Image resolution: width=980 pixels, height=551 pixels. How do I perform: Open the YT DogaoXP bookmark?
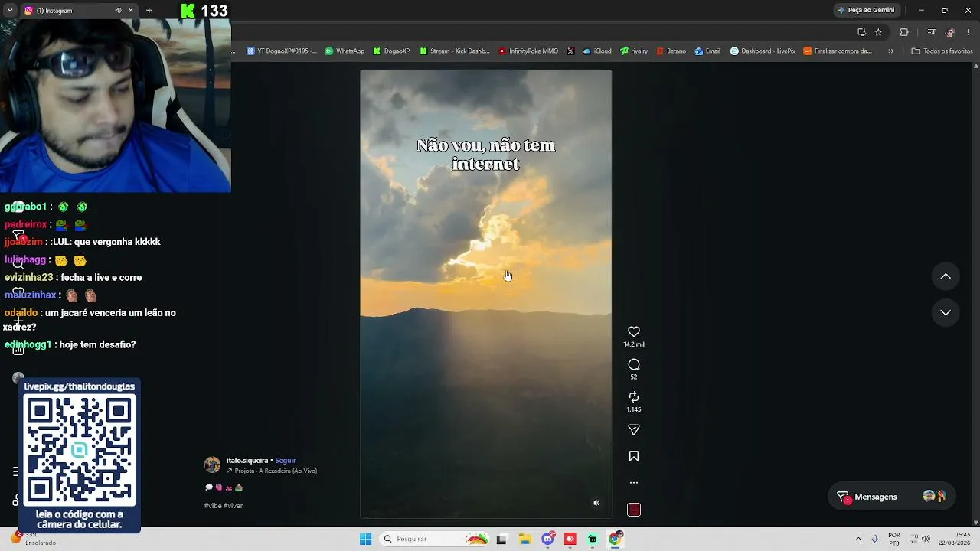[x=282, y=51]
